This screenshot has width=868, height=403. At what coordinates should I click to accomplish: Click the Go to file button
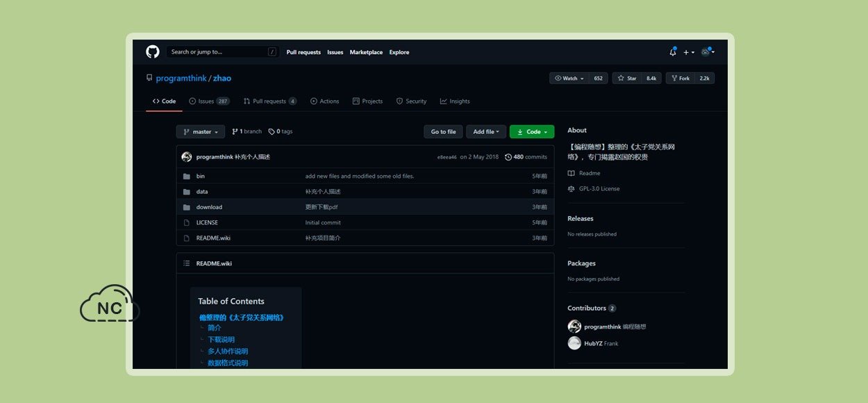[x=443, y=132]
